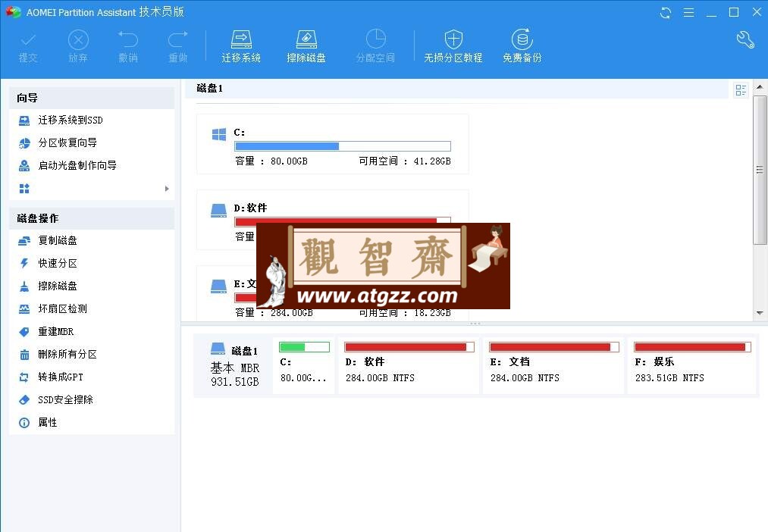
Task: Select C: partition in disk map
Action: pyautogui.click(x=304, y=365)
